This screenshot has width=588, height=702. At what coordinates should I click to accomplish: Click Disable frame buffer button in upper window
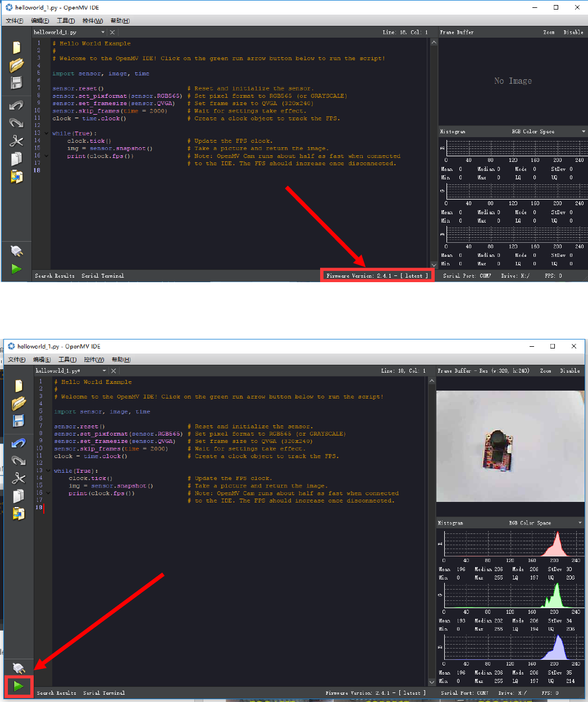(573, 33)
